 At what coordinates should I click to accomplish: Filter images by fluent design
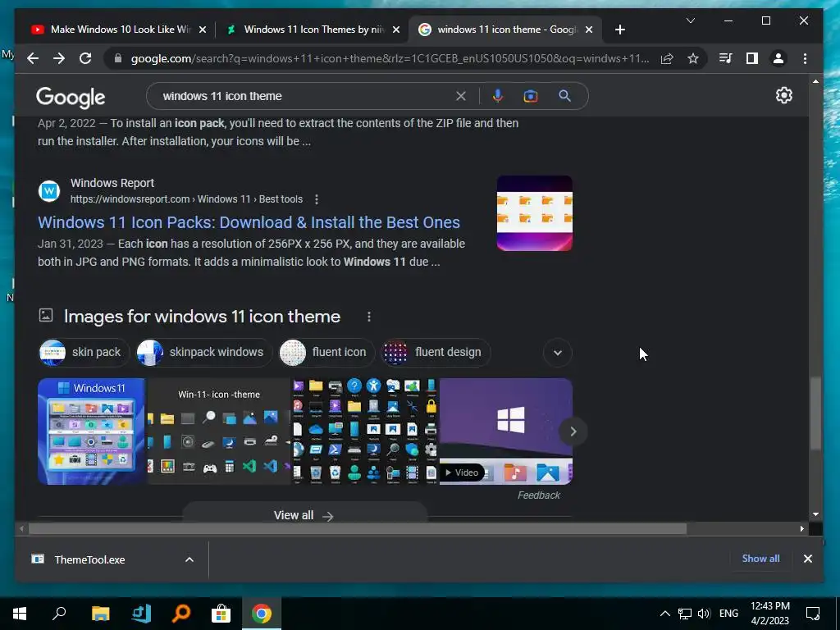click(x=436, y=353)
